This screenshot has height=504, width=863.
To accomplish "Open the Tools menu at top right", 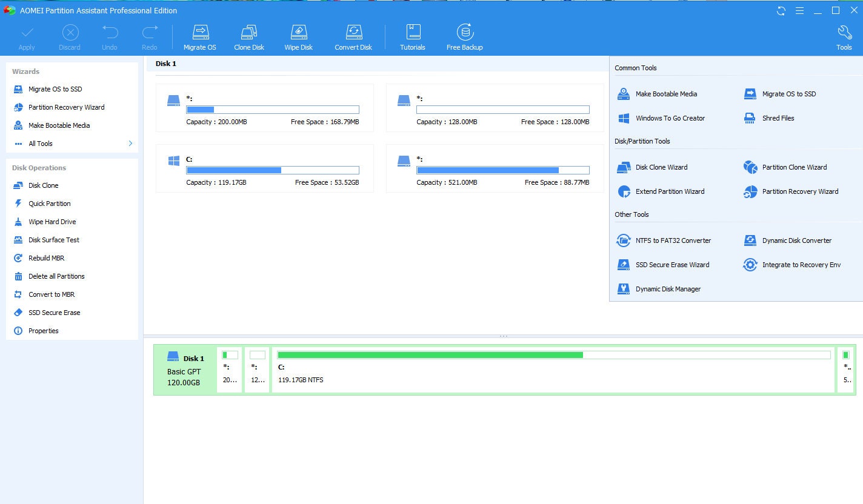I will coord(844,35).
